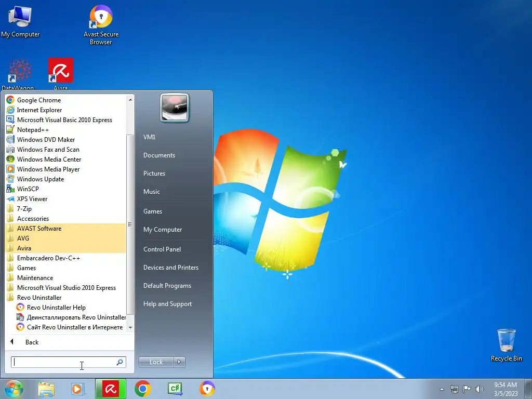Open Action Center flag tray icon
Image resolution: width=532 pixels, height=399 pixels.
tap(467, 389)
